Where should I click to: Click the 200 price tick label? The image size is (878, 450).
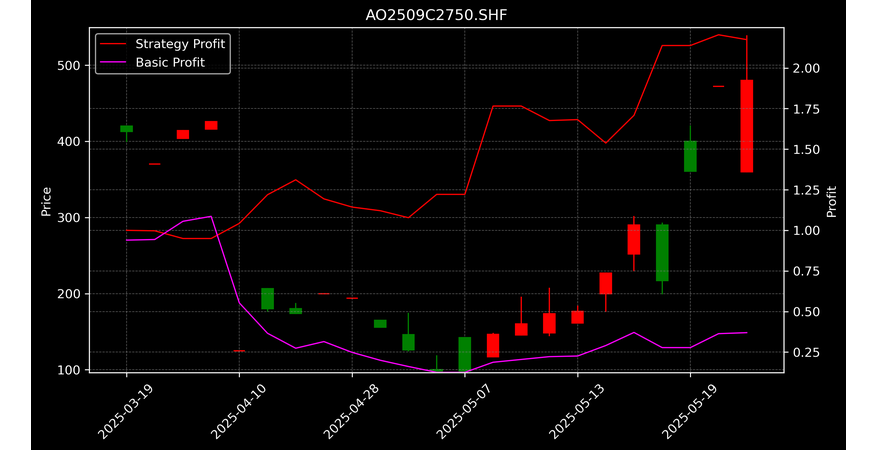tap(70, 294)
